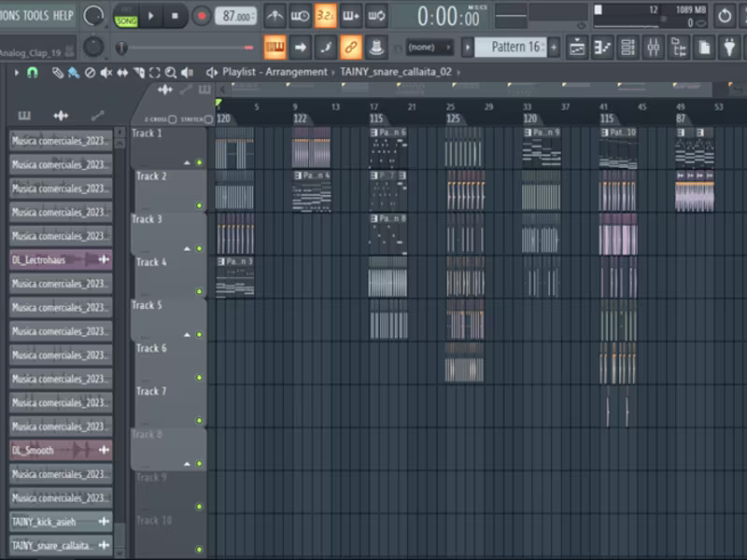Select the Pencil draw tool
Screen dimensions: 747x560
[x=57, y=72]
